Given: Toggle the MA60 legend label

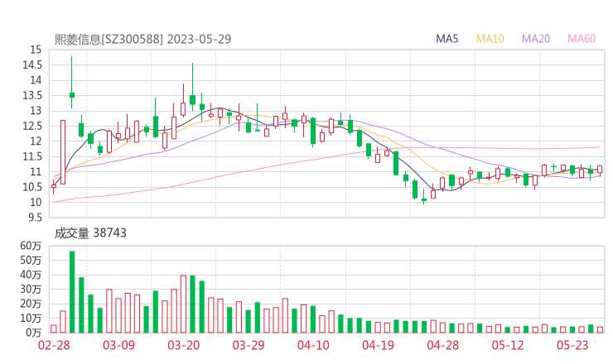Looking at the screenshot, I should tap(582, 39).
